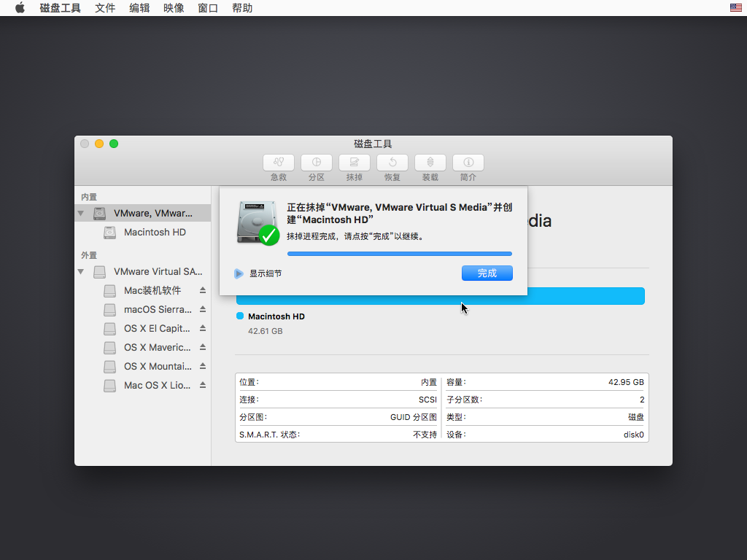Viewport: 747px width, 560px height.
Task: Click the disk0 device value
Action: [634, 435]
